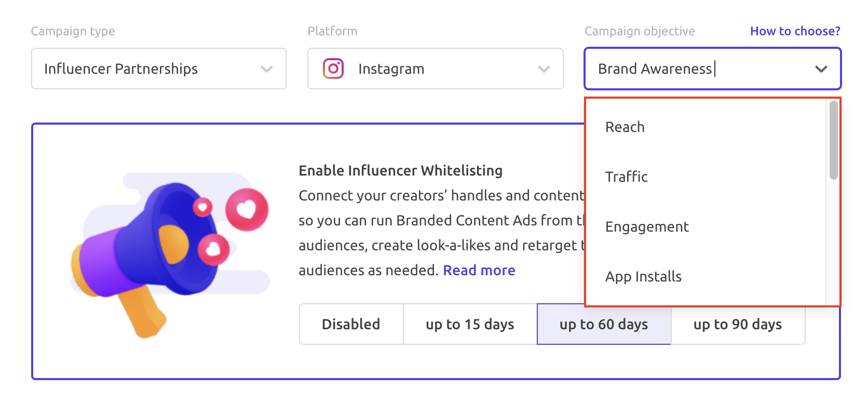This screenshot has width=868, height=404.
Task: Select the Disabled whitelisting option
Action: (x=351, y=324)
